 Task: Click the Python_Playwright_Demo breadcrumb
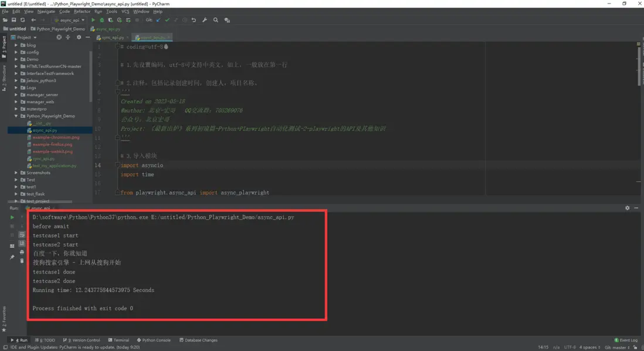(x=57, y=29)
